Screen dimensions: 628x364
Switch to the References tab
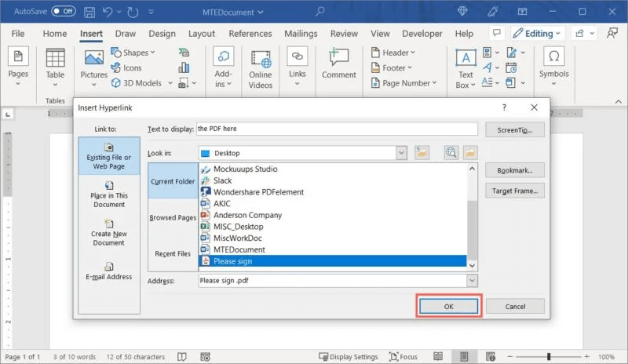(x=250, y=34)
